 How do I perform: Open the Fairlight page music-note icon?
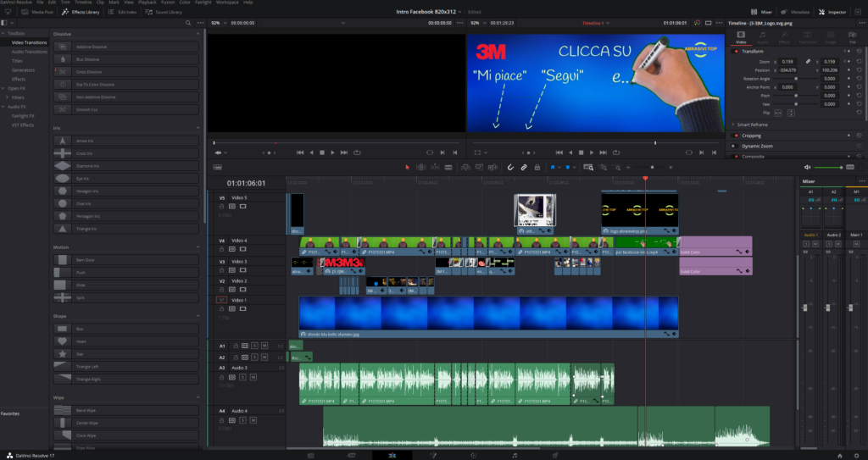[515, 455]
